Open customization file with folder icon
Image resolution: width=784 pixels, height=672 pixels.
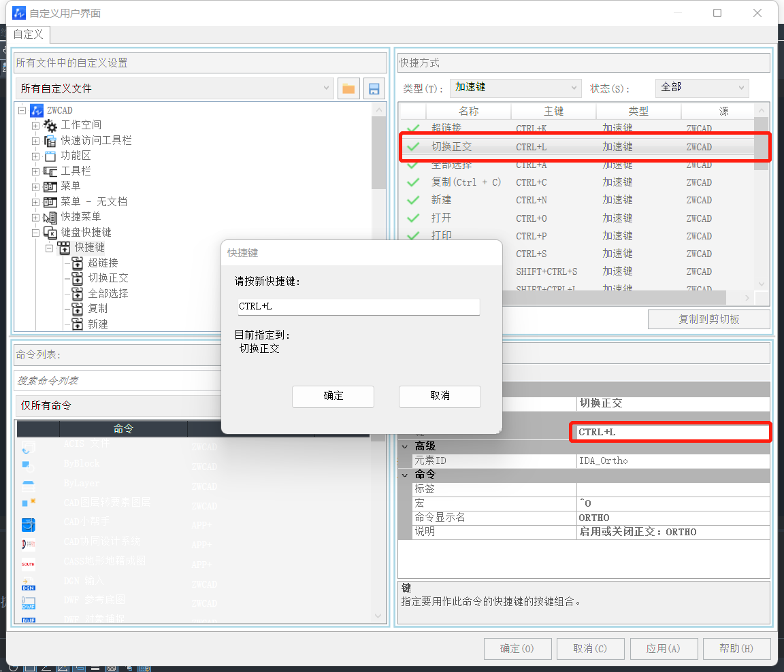(x=348, y=89)
